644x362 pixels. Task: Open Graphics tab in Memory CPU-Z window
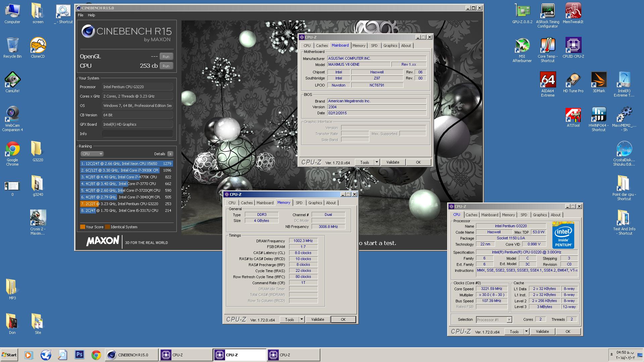pos(315,203)
